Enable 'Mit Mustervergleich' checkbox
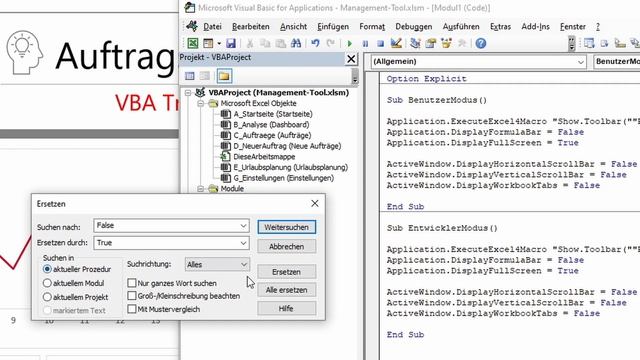Image resolution: width=640 pixels, height=360 pixels. tap(132, 309)
